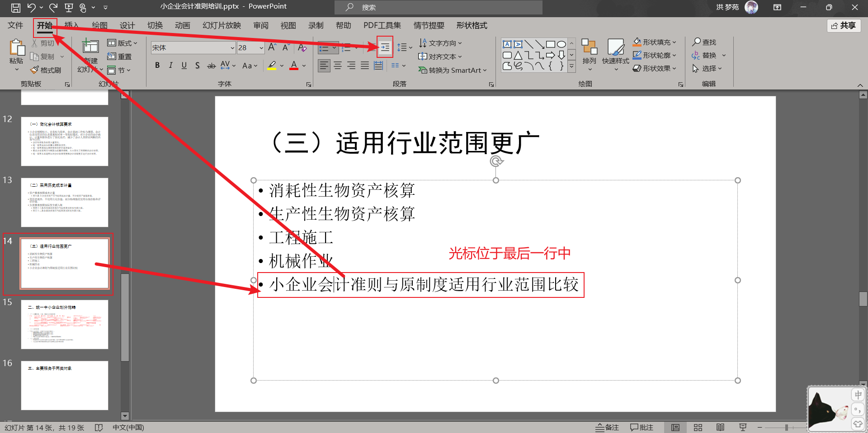Click the Redo arrow icon
This screenshot has width=868, height=433.
tap(53, 7)
